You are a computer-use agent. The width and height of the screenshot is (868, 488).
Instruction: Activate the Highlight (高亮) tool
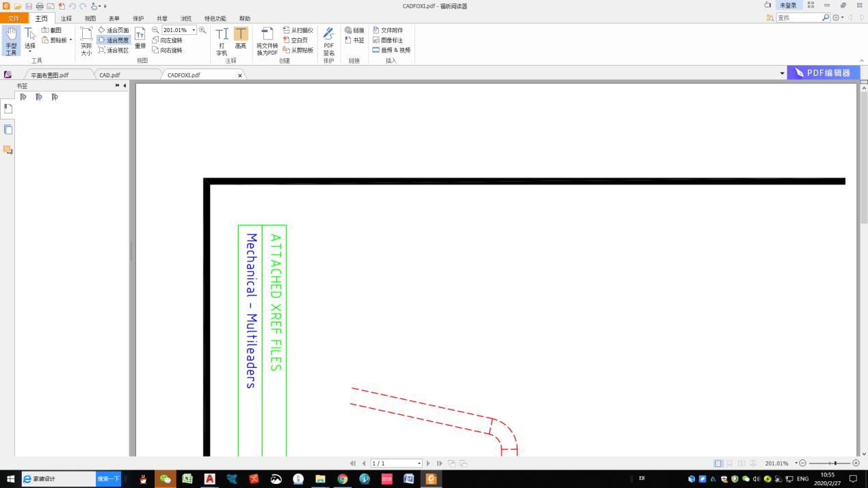tap(241, 38)
